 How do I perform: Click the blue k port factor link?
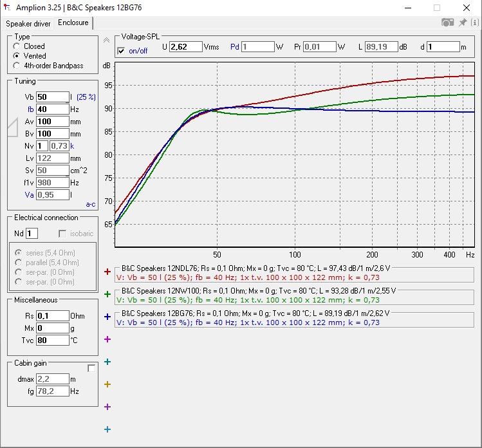pos(72,146)
